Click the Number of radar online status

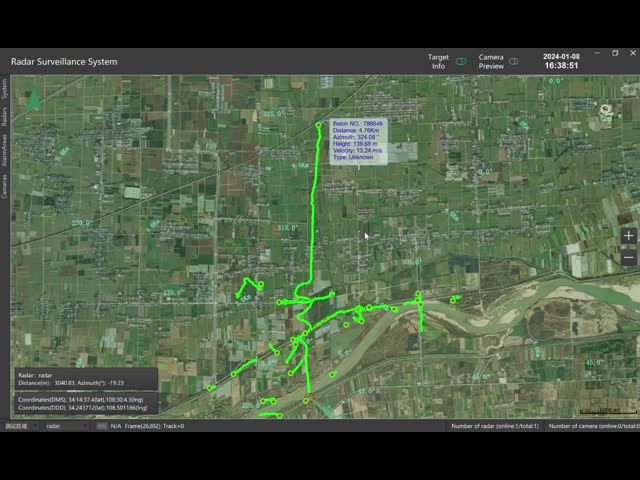click(495, 426)
